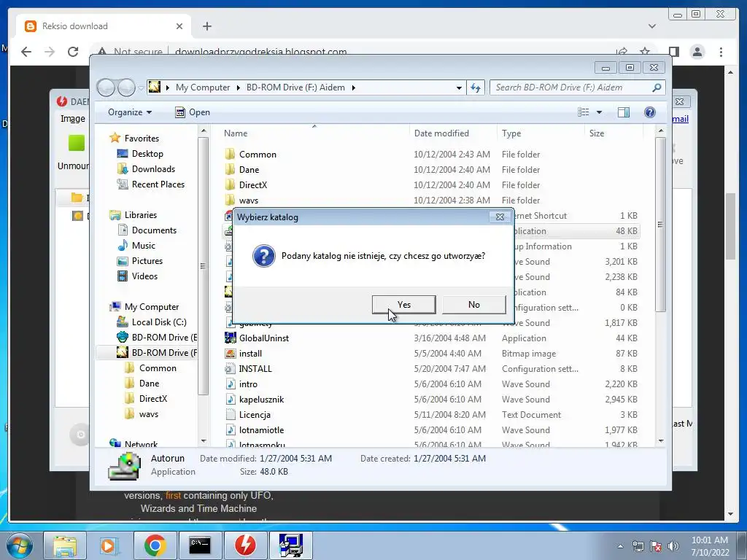This screenshot has height=560, width=747.
Task: Sort files by Date modified column
Action: (x=441, y=133)
